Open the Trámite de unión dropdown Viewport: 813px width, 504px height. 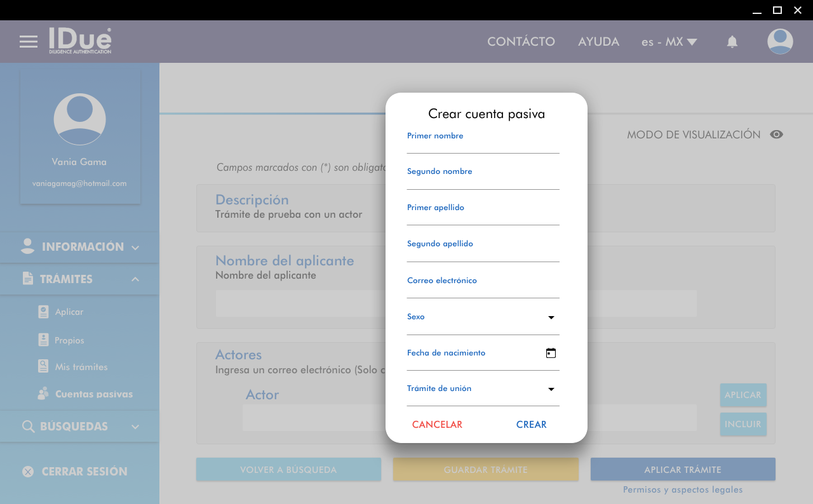click(551, 389)
